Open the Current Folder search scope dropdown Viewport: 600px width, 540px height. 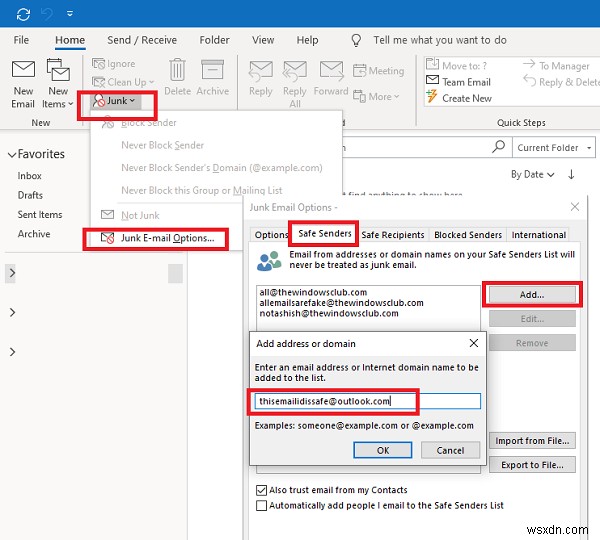[553, 148]
